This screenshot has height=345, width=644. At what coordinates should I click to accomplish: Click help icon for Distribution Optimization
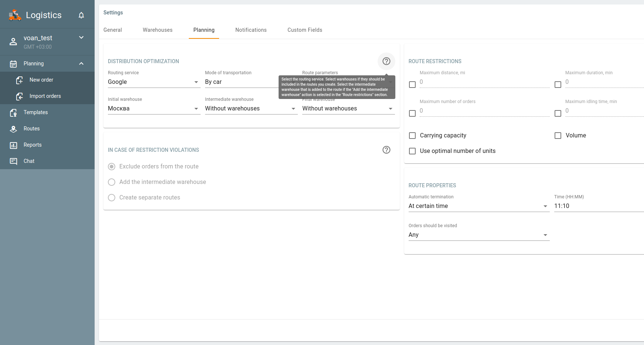(386, 61)
